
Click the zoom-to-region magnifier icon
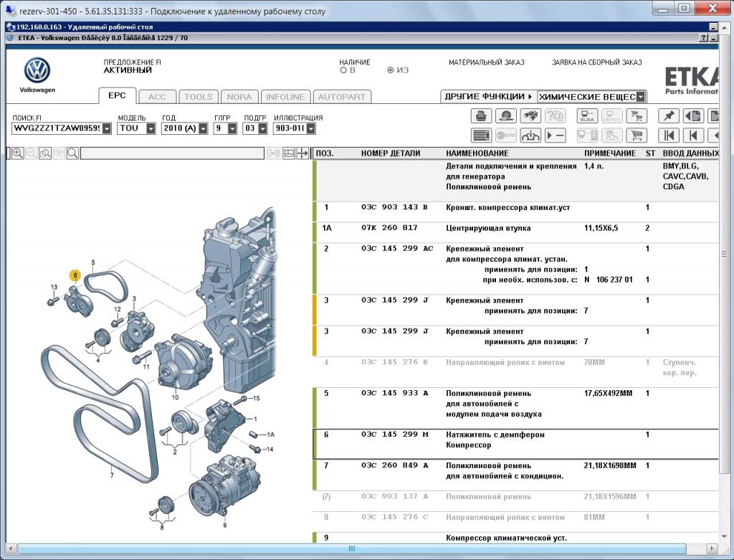click(45, 153)
